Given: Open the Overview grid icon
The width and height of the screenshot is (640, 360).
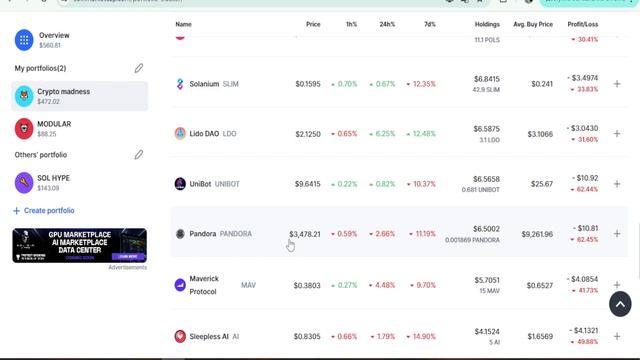Looking at the screenshot, I should coord(24,40).
